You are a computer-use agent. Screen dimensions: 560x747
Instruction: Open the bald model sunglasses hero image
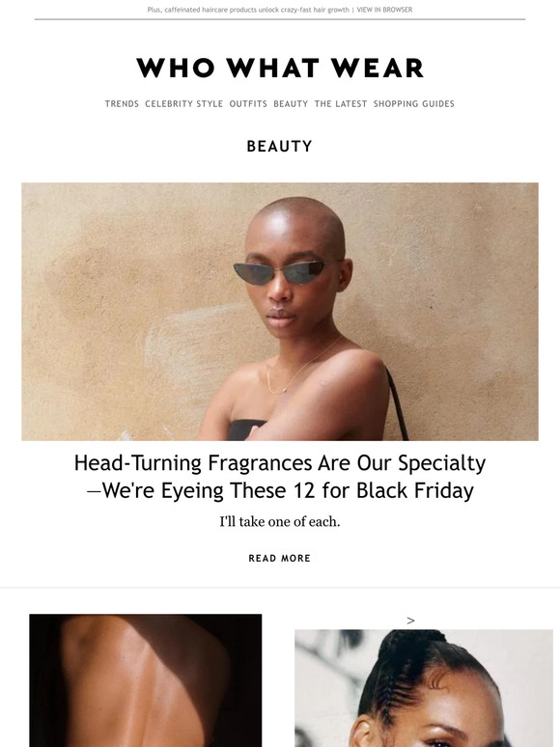[x=280, y=312]
